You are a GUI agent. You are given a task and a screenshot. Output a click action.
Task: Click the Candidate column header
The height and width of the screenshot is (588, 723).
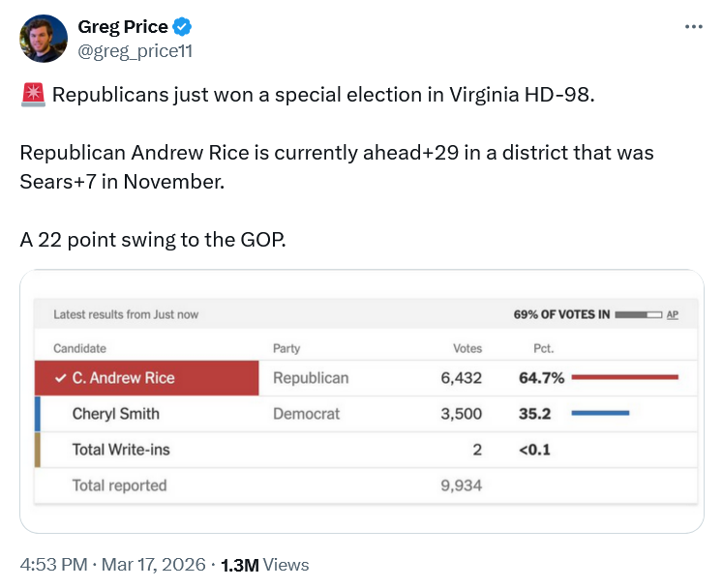(x=79, y=348)
